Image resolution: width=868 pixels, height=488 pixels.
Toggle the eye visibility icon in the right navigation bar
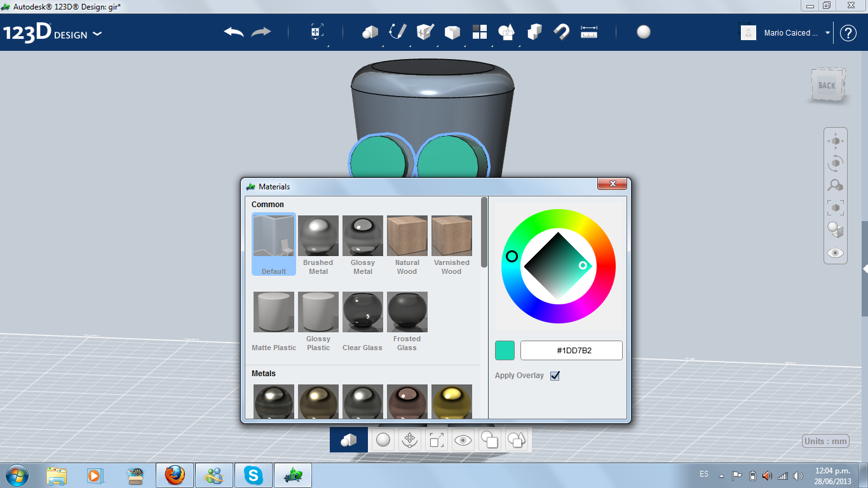(836, 253)
